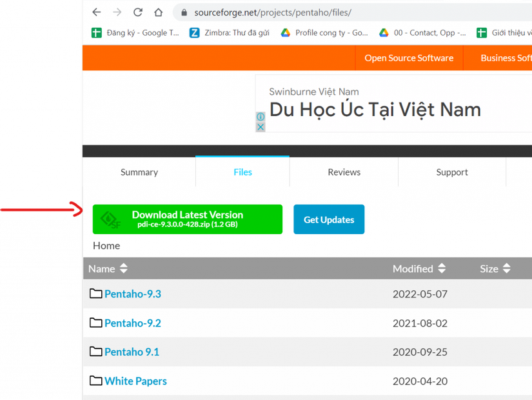The width and height of the screenshot is (532, 400).
Task: Click the 2022-05-07 modified date
Action: point(420,294)
